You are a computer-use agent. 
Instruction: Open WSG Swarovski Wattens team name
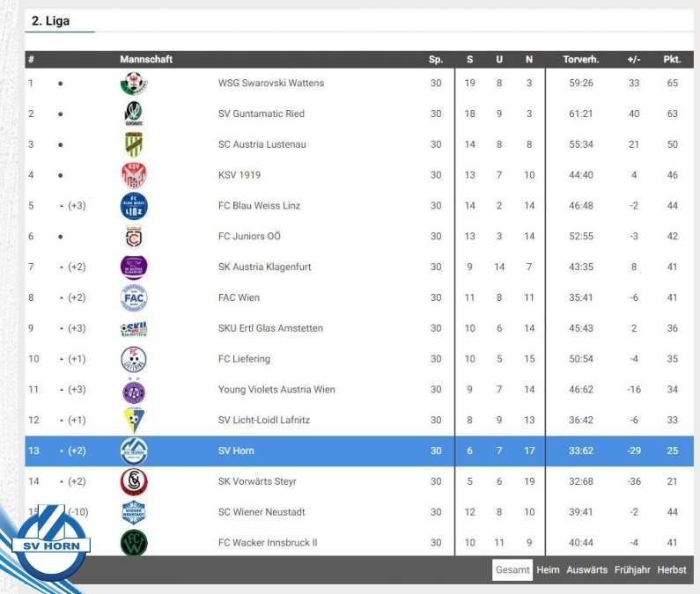point(271,83)
